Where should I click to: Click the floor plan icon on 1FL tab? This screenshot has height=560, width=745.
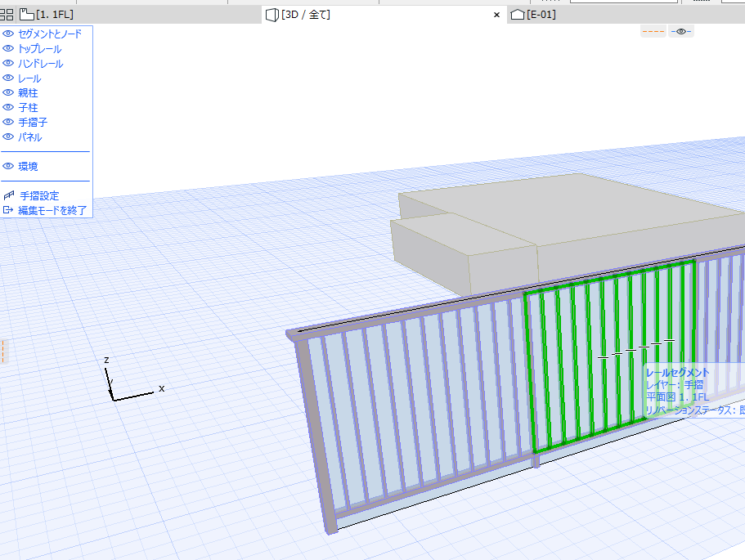coord(26,15)
